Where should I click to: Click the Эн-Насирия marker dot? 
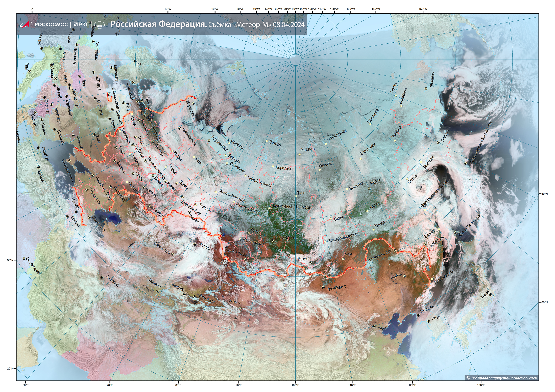(x=24, y=258)
